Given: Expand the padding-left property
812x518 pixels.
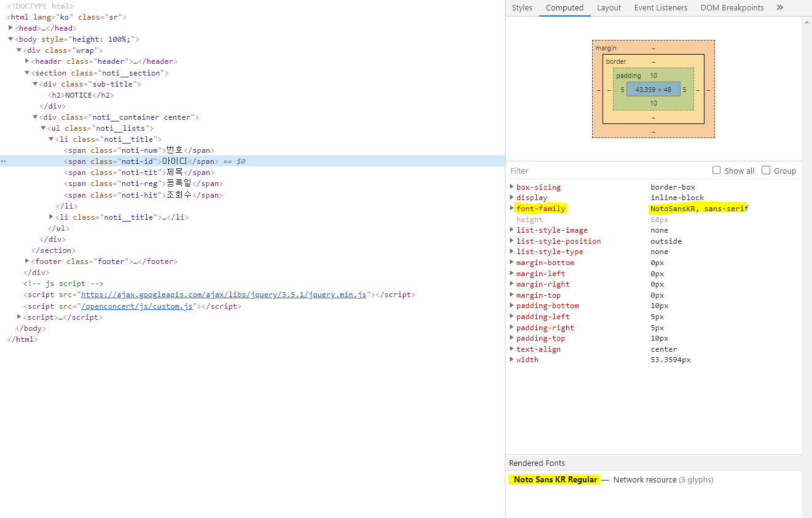Looking at the screenshot, I should click(x=512, y=317).
